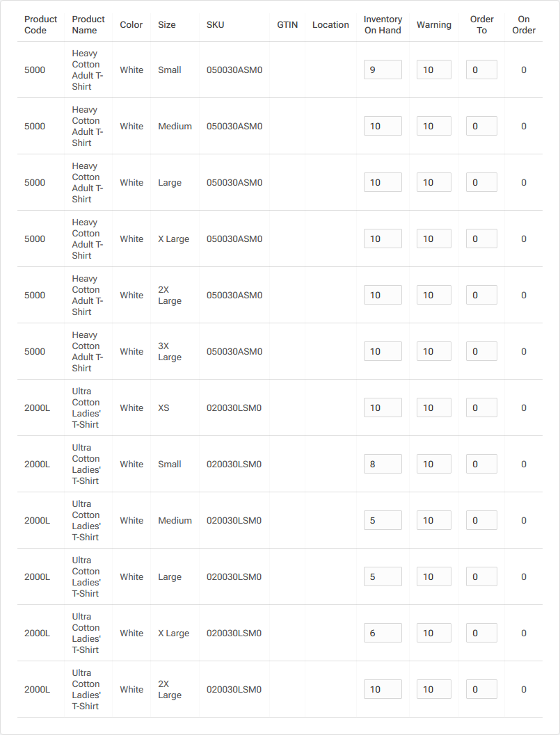
Task: Click the inventory field showing 5 for Ladies' Medium
Action: click(x=383, y=520)
